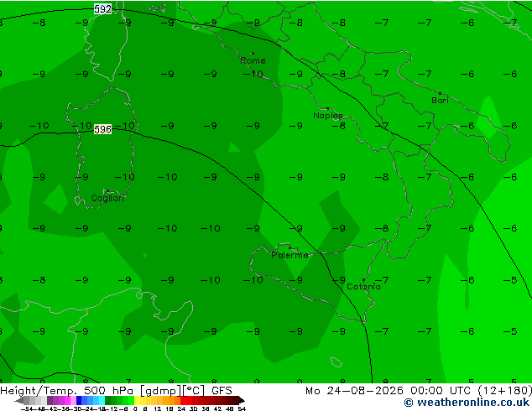Viewport: 532px width, 411px height.
Task: Click the Mo 24-08-2026 00:00 UTC date text
Action: pos(390,391)
